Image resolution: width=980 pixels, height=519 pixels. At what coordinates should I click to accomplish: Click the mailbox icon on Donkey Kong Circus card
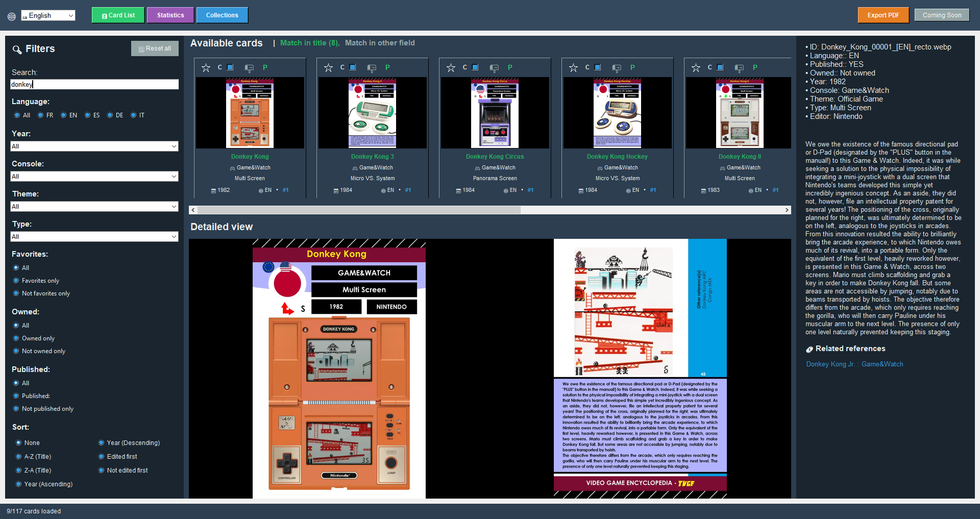click(494, 68)
